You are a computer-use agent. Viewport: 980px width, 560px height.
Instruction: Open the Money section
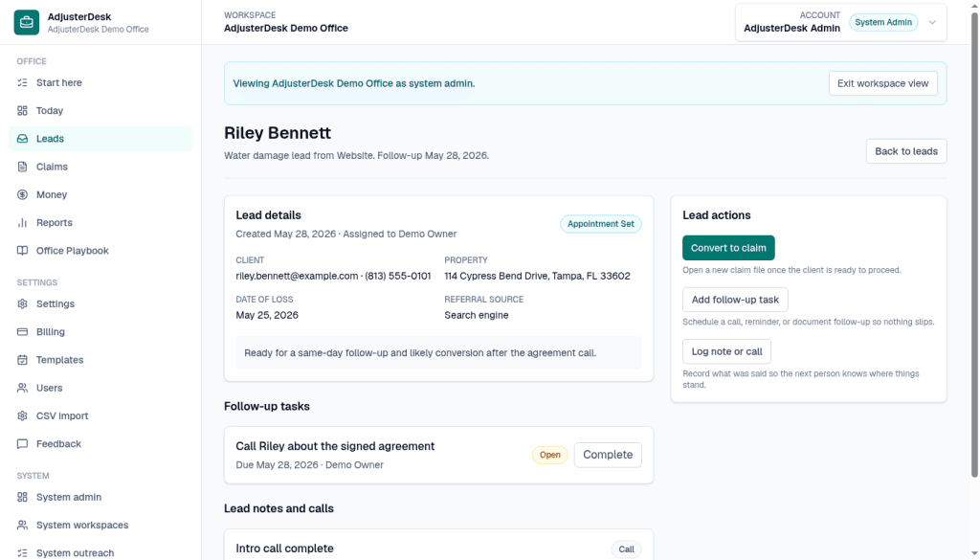click(x=100, y=194)
